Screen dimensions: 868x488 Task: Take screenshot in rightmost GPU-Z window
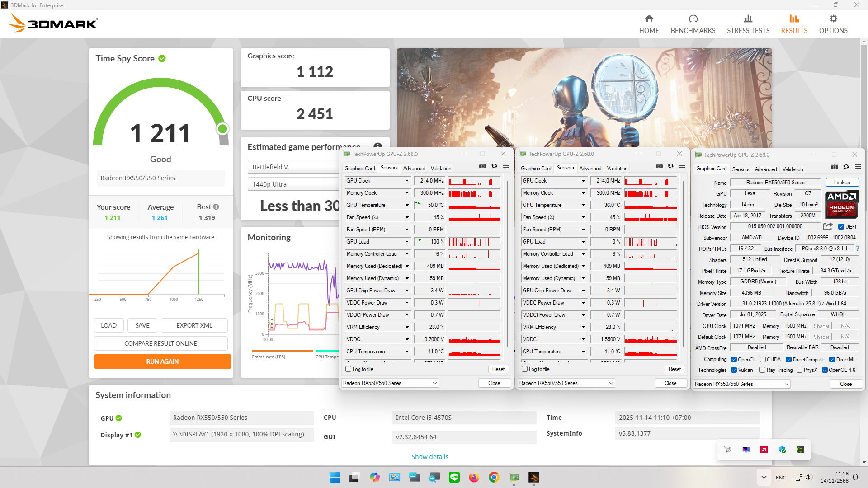pos(835,167)
